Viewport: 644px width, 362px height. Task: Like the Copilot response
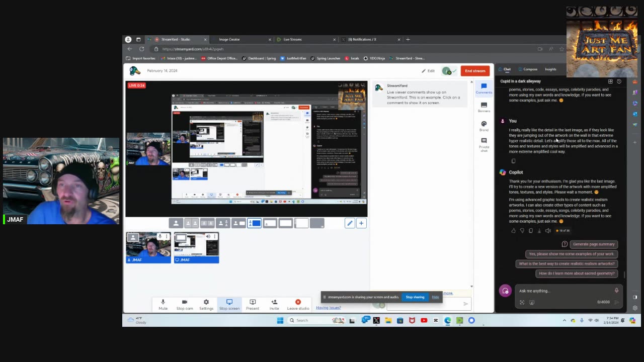[x=513, y=231]
